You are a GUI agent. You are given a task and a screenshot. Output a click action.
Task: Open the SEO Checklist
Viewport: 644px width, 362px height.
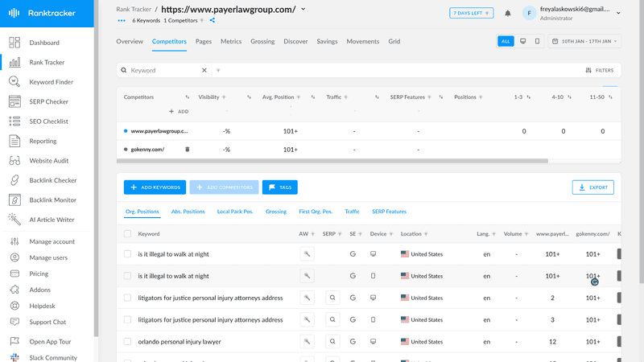coord(48,121)
